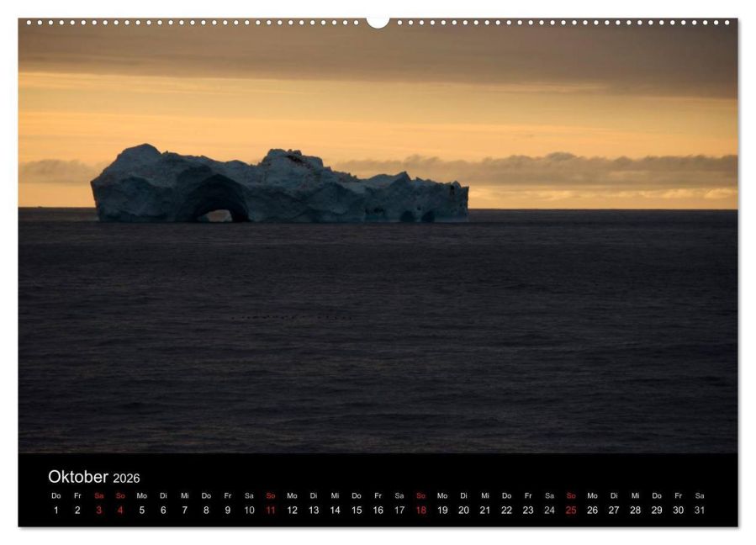Click date 11 marked in red

tap(271, 511)
